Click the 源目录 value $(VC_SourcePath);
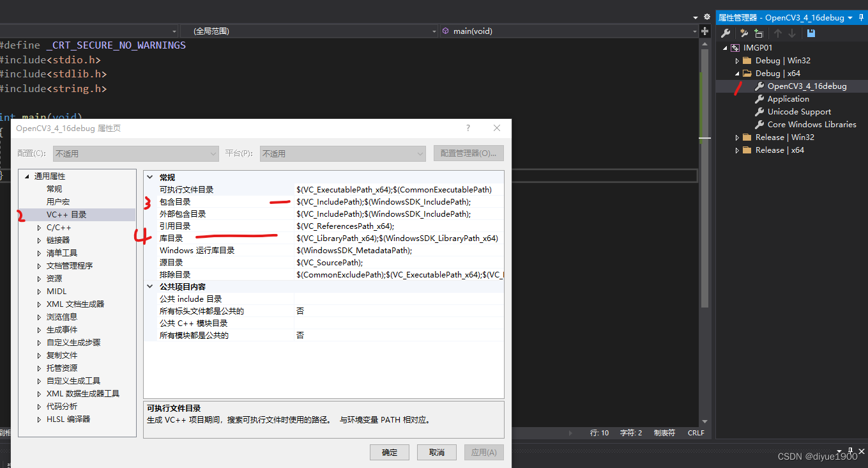This screenshot has width=868, height=468. (330, 263)
